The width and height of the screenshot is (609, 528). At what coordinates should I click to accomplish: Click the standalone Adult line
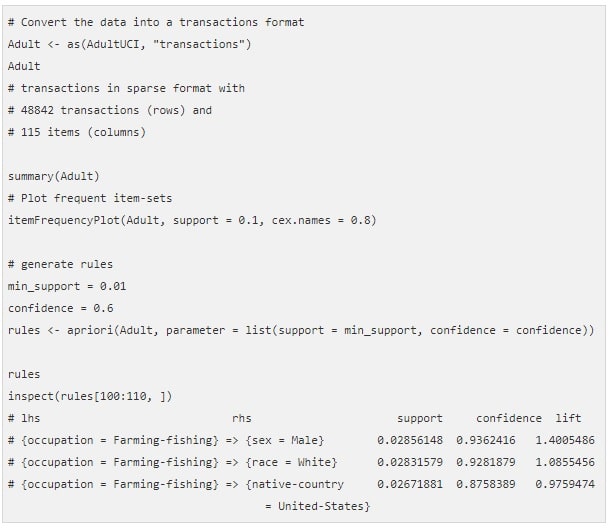click(24, 66)
